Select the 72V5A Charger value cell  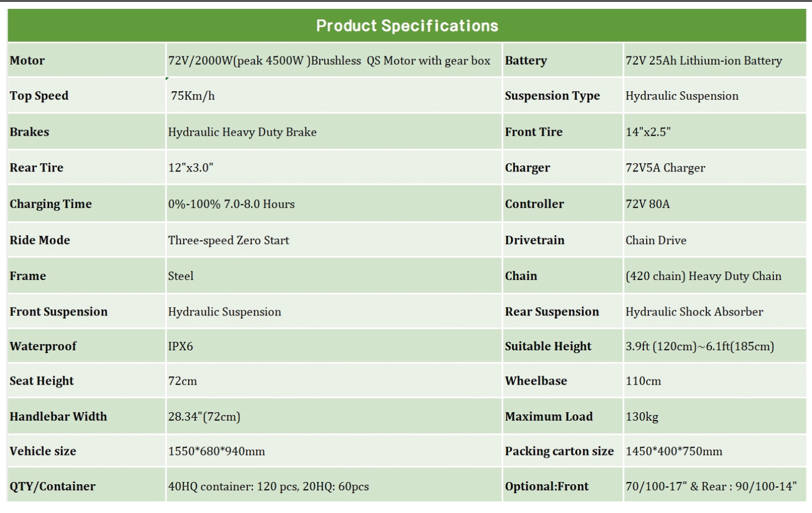point(665,168)
